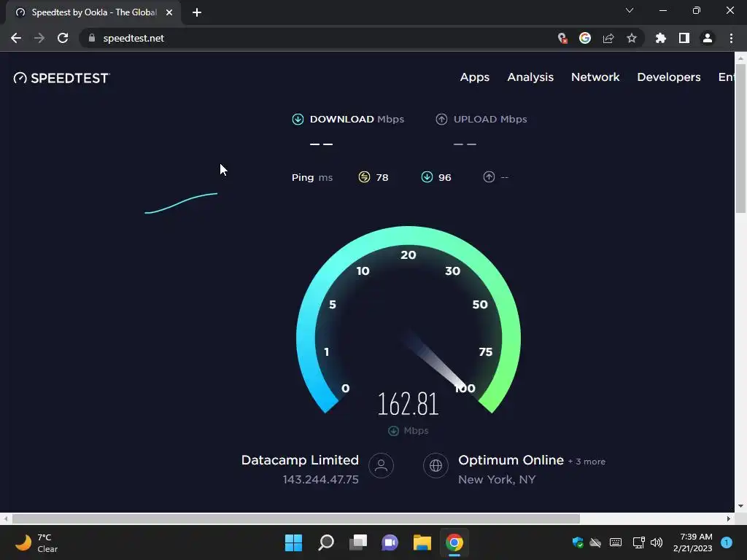Click the small download icon under the gauge
This screenshot has width=747, height=560.
(x=393, y=431)
